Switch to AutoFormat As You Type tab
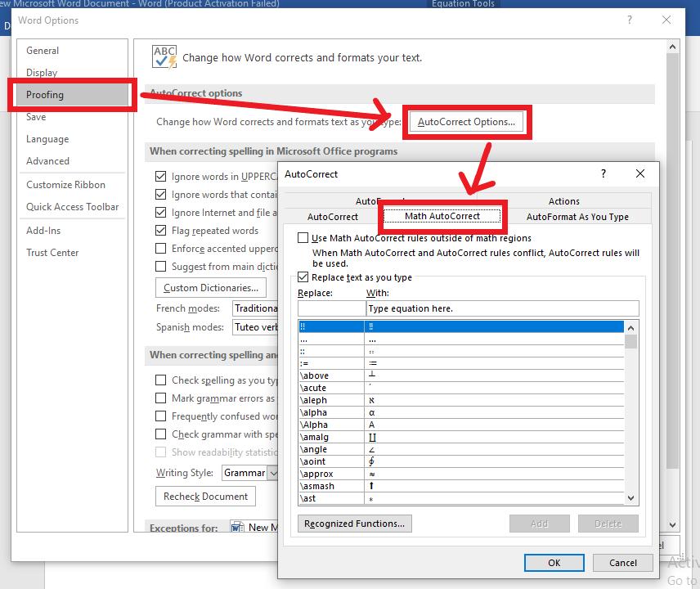 [577, 217]
